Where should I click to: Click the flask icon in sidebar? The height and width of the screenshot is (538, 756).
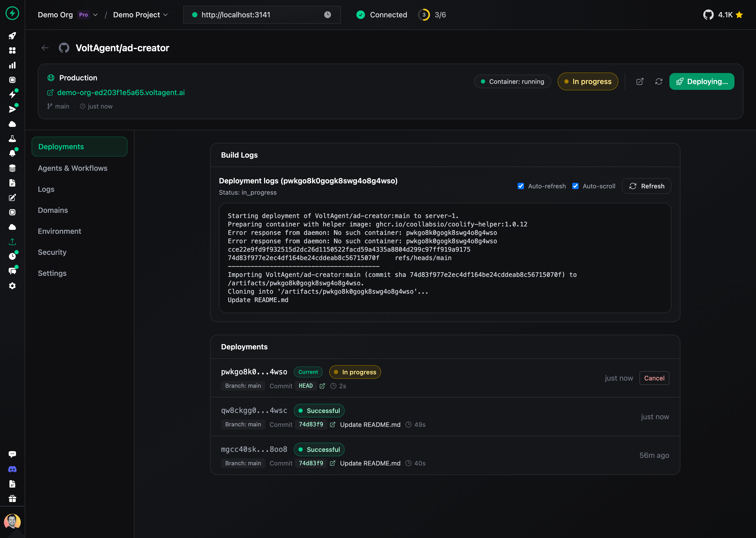point(12,139)
